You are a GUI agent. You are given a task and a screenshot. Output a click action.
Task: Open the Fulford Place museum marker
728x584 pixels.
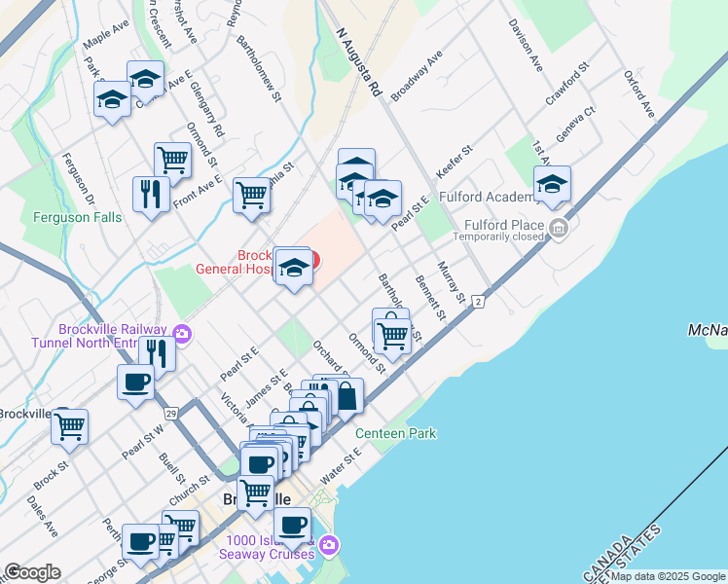tap(559, 229)
